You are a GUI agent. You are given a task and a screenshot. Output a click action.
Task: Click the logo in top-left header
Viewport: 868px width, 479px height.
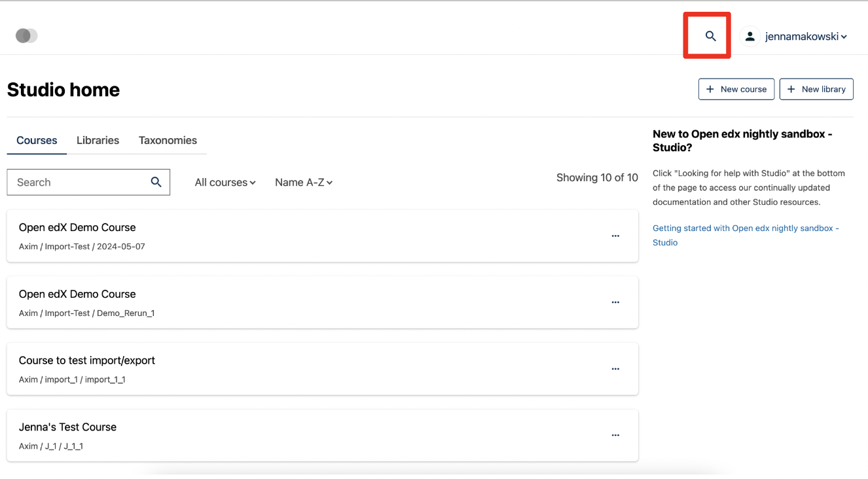tap(27, 36)
